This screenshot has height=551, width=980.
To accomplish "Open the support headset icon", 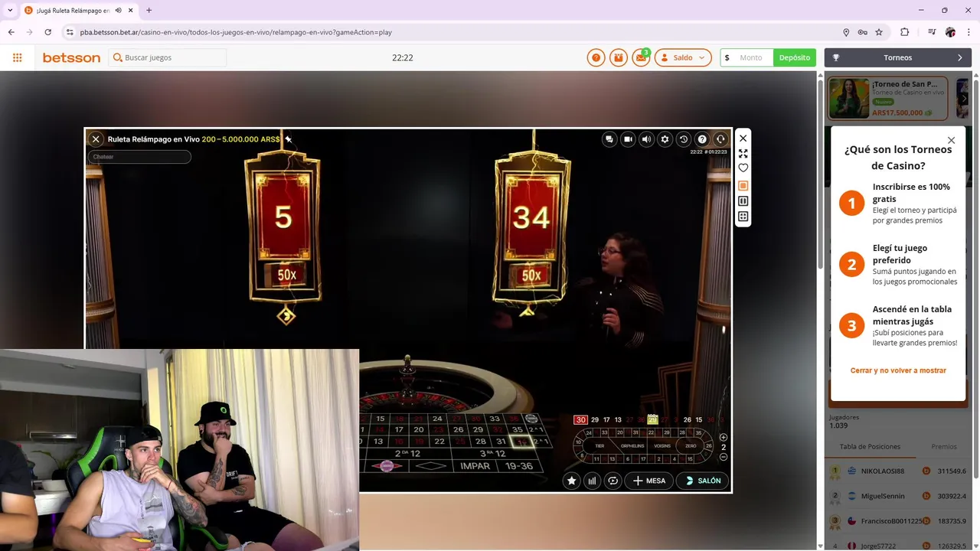I will tap(720, 139).
